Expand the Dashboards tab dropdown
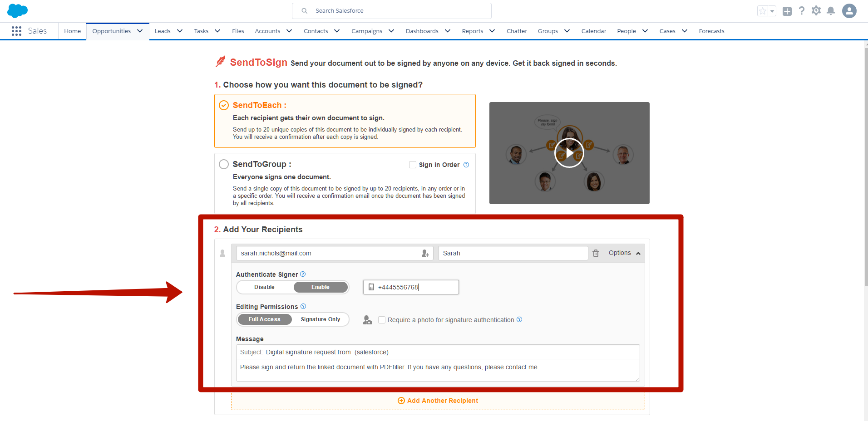Viewport: 868px width, 421px height. point(448,31)
